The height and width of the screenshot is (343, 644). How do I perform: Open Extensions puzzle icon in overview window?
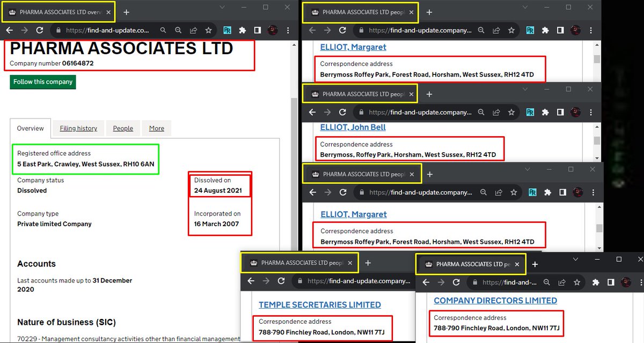point(243,31)
